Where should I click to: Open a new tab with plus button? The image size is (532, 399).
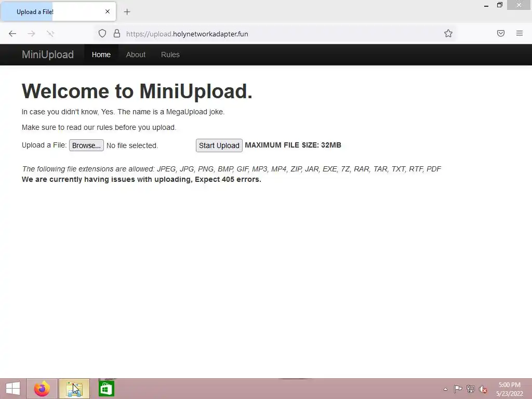(127, 12)
